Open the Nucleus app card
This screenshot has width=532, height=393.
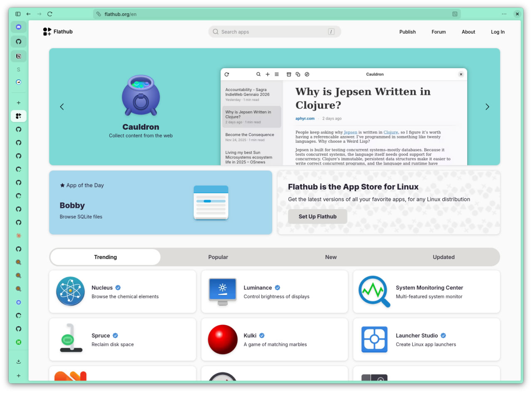123,292
